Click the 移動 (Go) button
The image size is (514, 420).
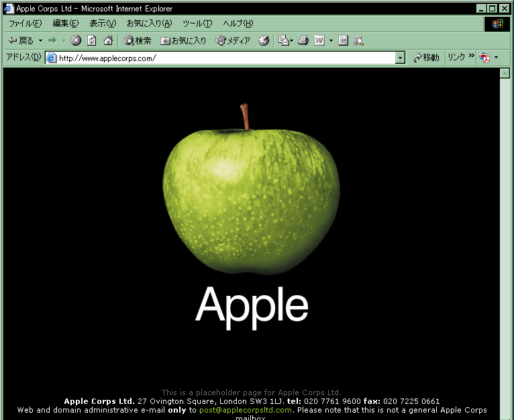[x=426, y=58]
